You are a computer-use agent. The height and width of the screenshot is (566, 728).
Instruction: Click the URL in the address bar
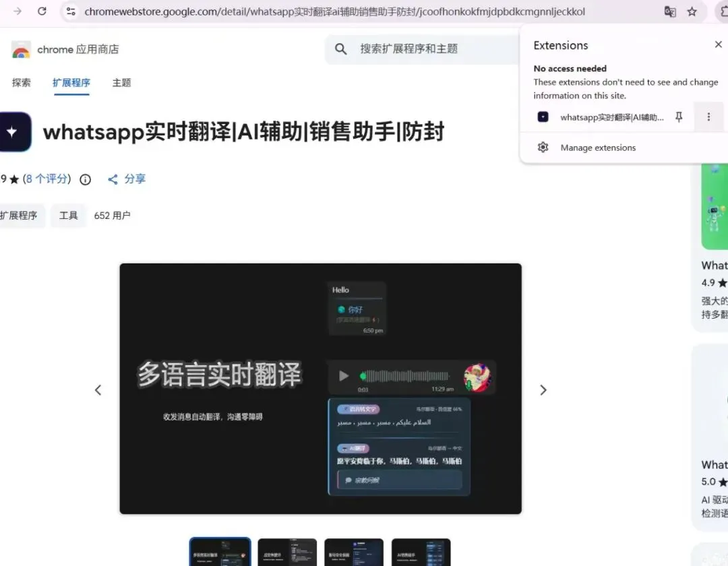click(334, 11)
